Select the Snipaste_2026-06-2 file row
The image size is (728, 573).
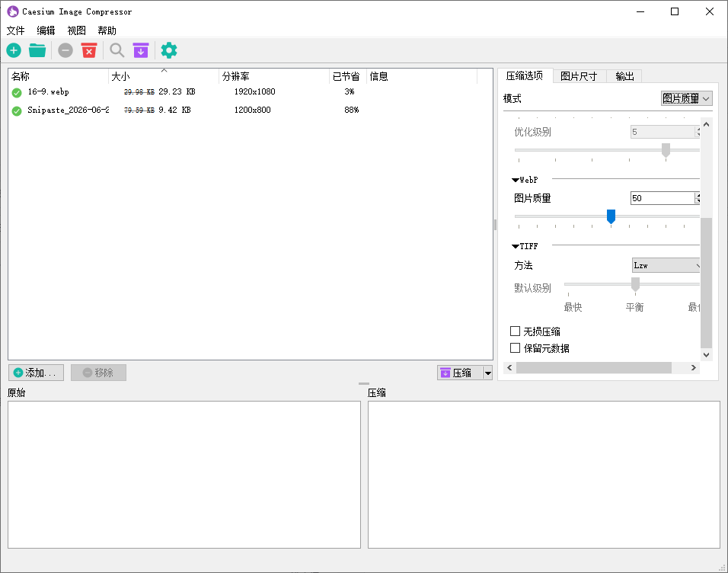click(x=251, y=110)
